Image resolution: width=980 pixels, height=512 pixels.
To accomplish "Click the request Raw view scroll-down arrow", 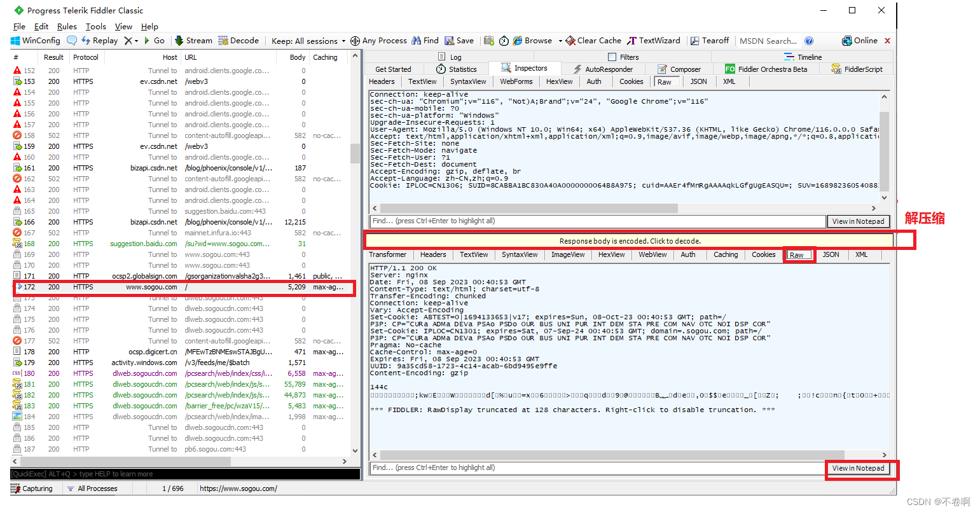I will [884, 198].
